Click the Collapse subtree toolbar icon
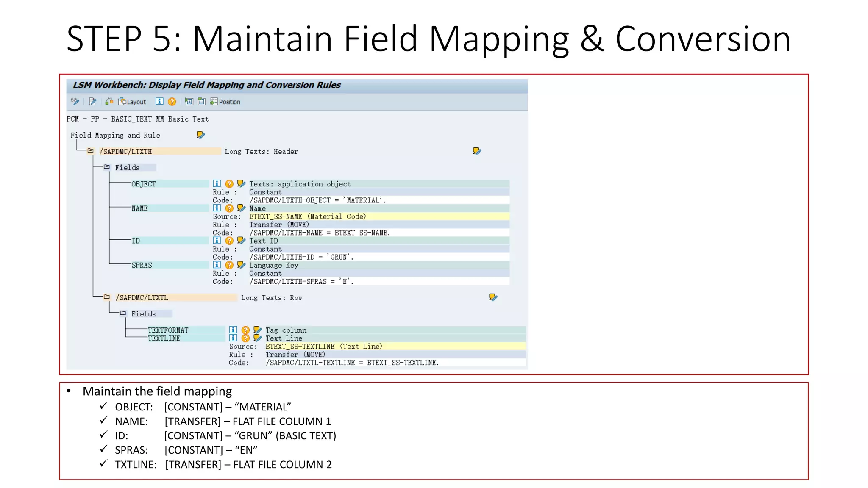Viewport: 868px width, 488px height. 202,102
